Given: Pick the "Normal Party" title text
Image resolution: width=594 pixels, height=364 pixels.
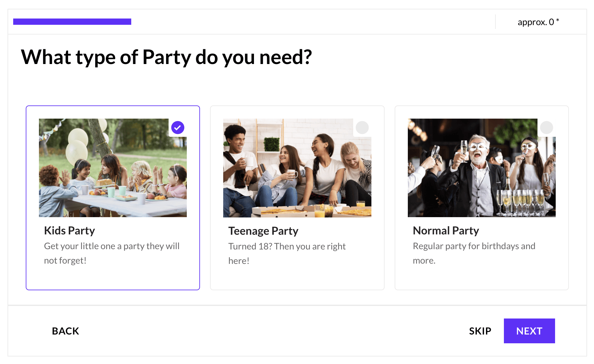Looking at the screenshot, I should [446, 231].
